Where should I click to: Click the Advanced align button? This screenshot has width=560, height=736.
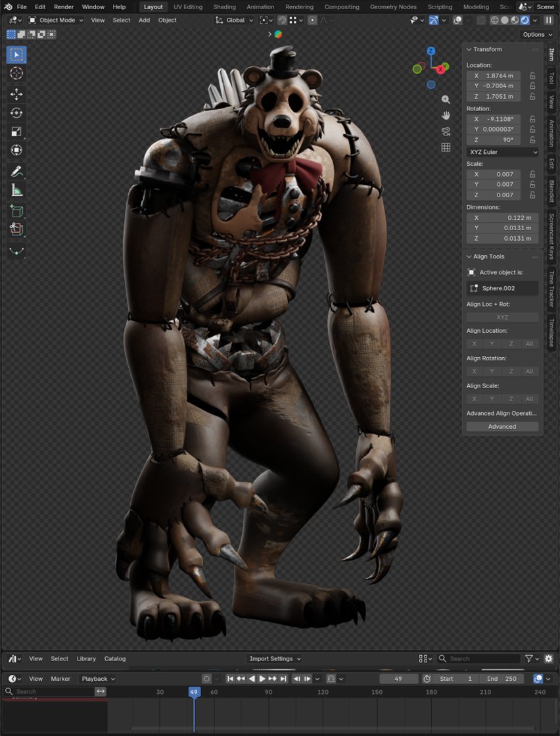point(502,427)
